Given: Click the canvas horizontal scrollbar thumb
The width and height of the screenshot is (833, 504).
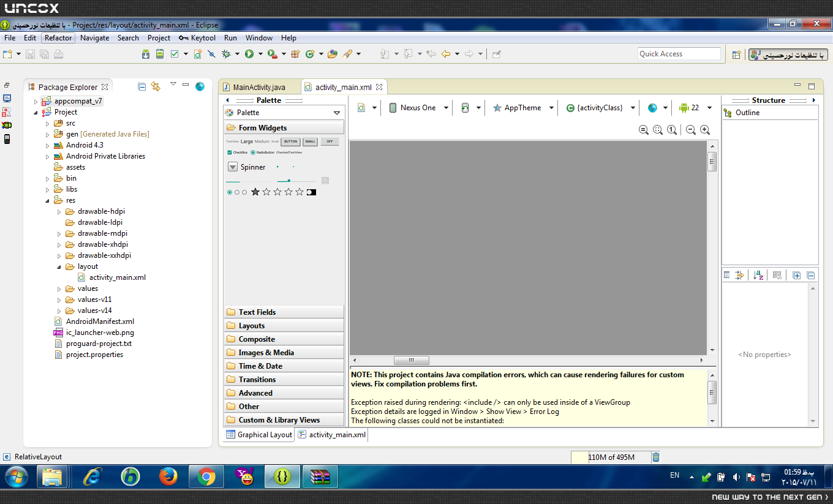Looking at the screenshot, I should click(x=412, y=360).
